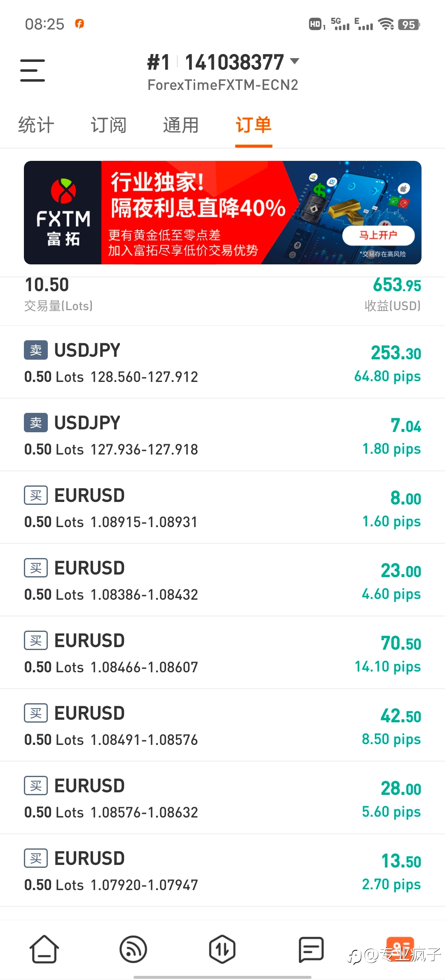Open EURUSD order 1.08491-1.08576
The image size is (445, 980).
pos(222,726)
